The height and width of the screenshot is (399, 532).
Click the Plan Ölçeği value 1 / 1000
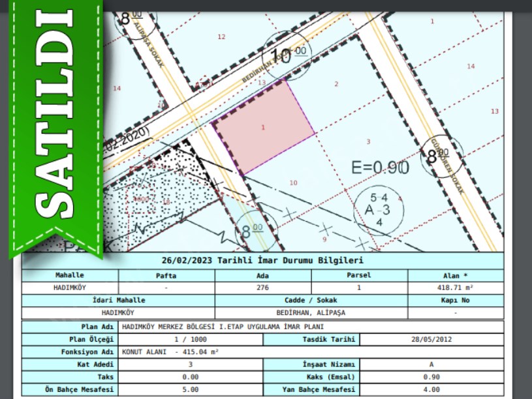coord(190,339)
